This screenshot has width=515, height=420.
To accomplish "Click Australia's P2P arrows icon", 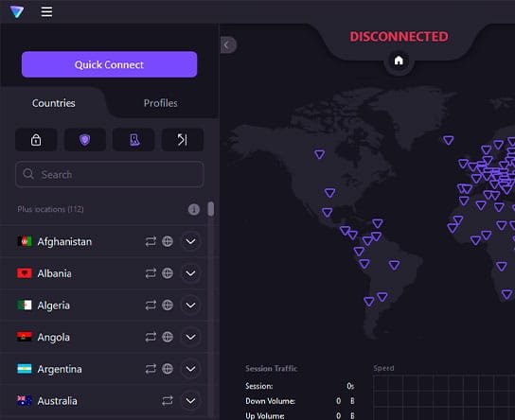I will tap(168, 401).
